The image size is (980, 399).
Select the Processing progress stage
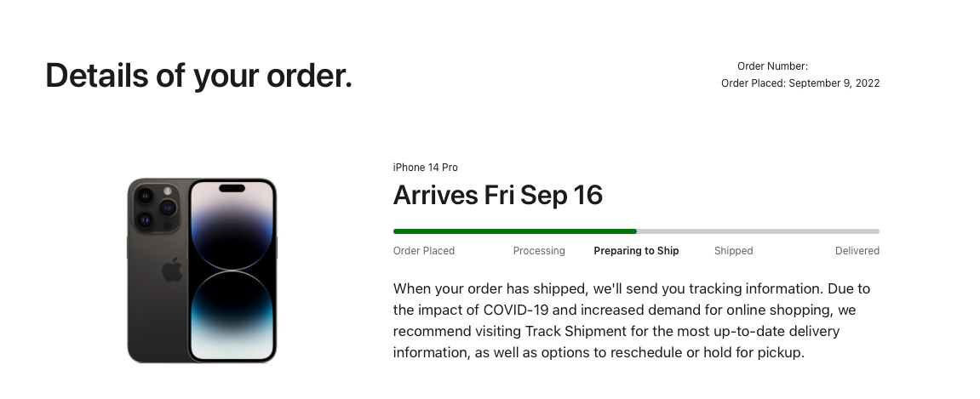(539, 251)
